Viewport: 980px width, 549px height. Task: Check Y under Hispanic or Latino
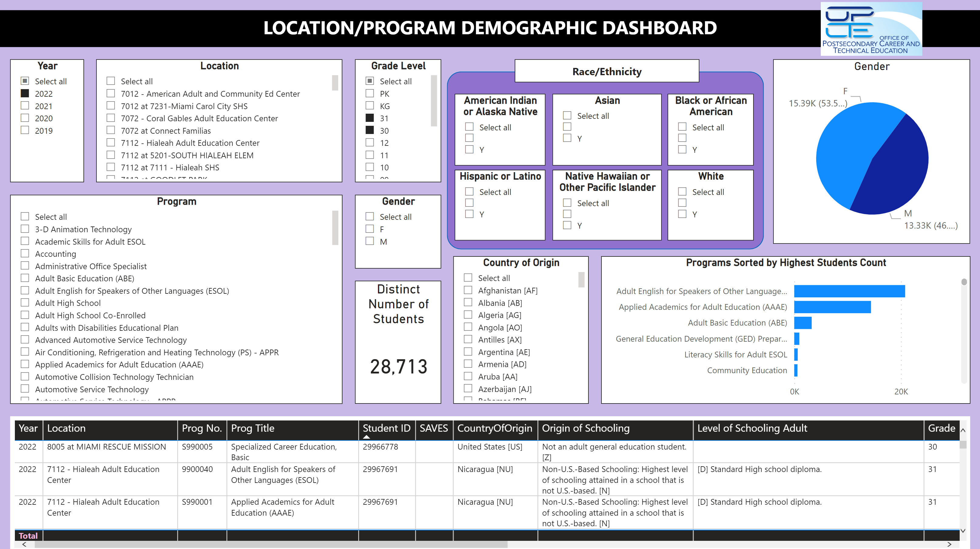(470, 214)
